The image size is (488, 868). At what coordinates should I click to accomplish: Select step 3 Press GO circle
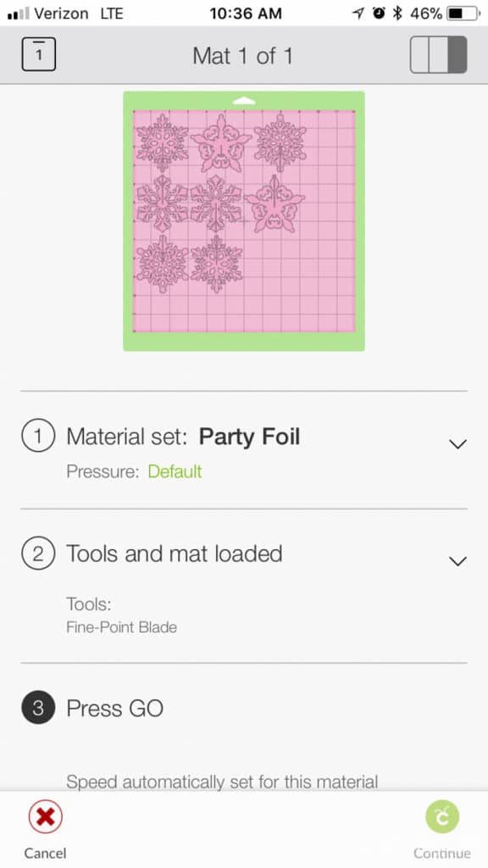click(38, 708)
